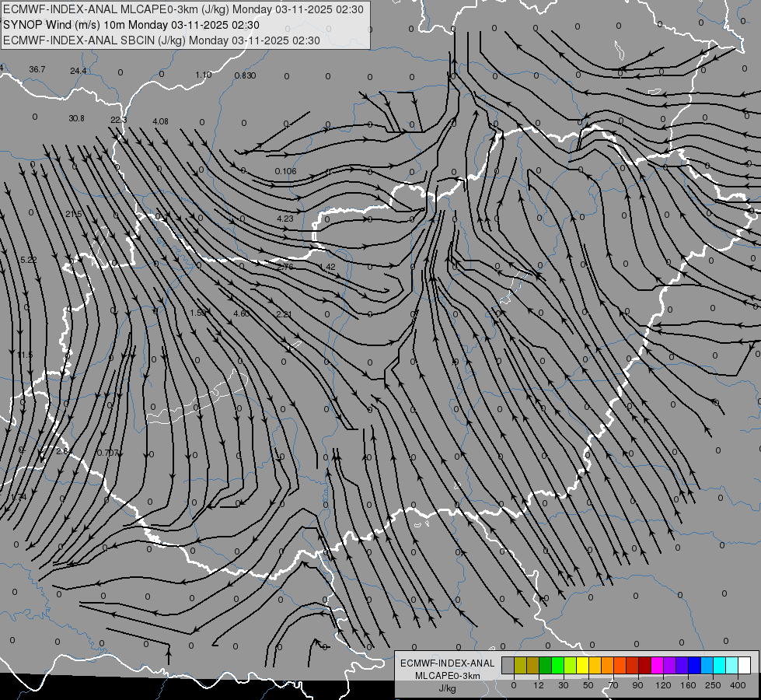The image size is (761, 700).
Task: Click the map value '2.76'
Action: (x=285, y=266)
